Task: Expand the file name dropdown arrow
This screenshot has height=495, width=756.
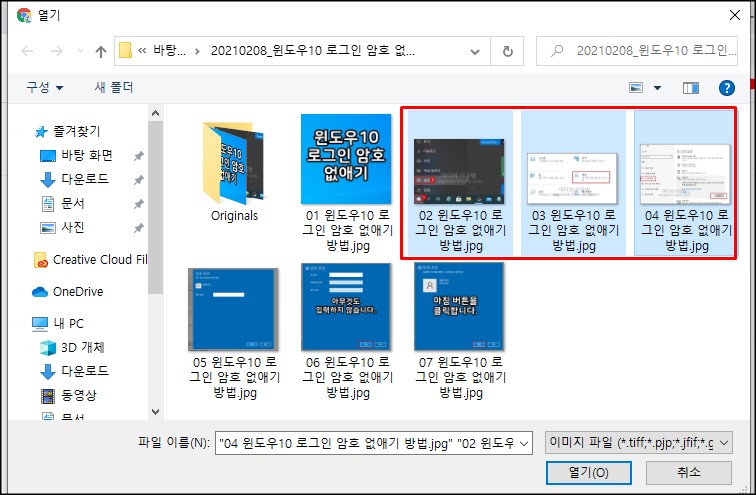Action: pos(525,443)
